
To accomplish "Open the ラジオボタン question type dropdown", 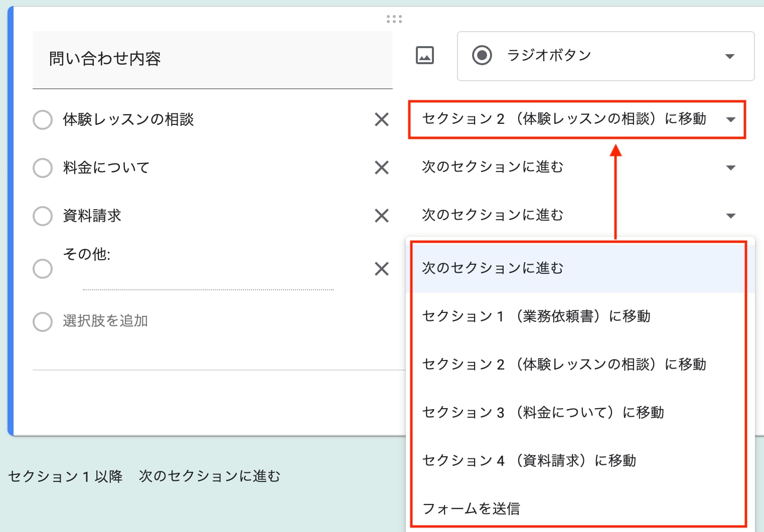I will click(x=605, y=56).
